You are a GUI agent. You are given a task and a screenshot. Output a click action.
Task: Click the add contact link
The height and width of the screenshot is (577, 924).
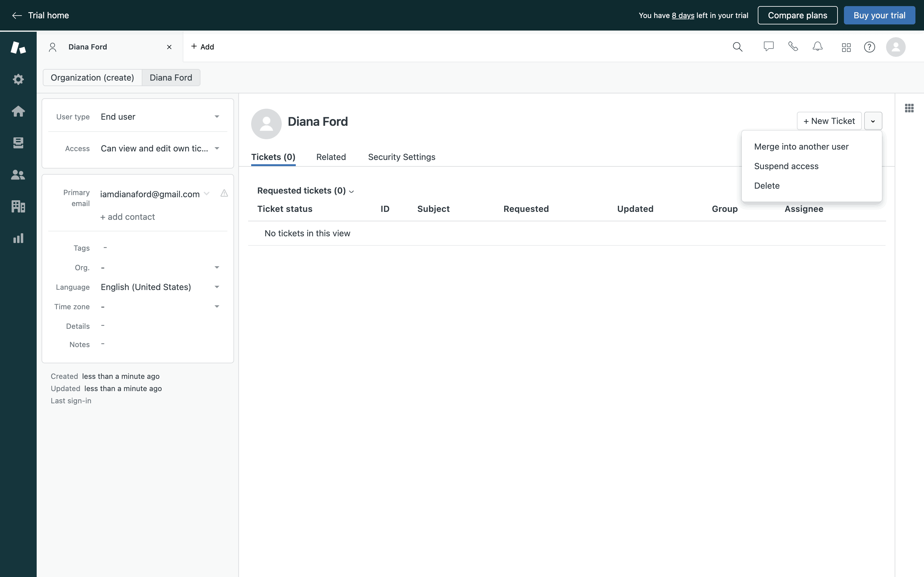click(x=127, y=217)
